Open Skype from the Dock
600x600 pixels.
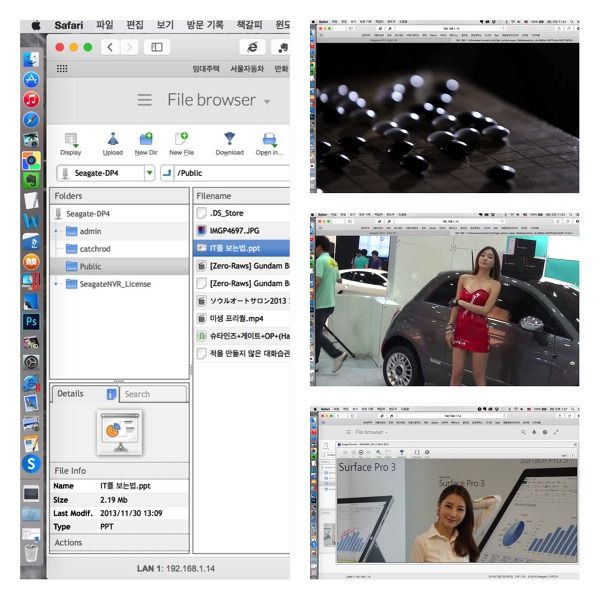[x=31, y=464]
